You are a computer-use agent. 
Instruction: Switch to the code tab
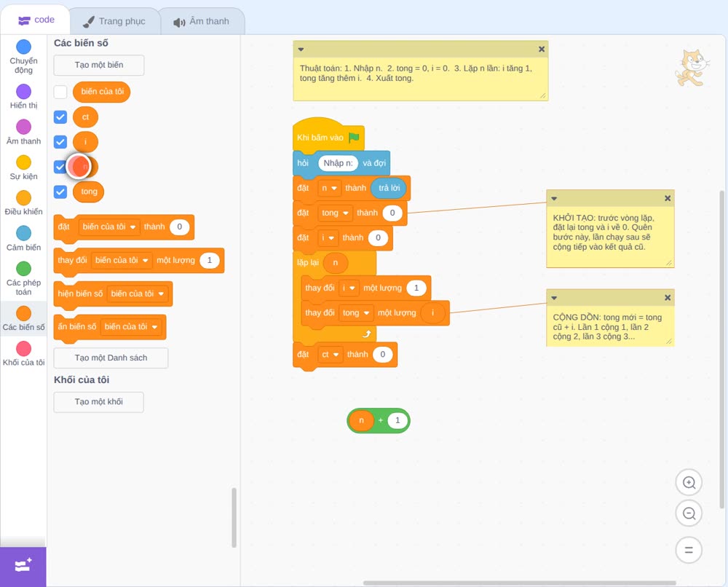pyautogui.click(x=36, y=20)
